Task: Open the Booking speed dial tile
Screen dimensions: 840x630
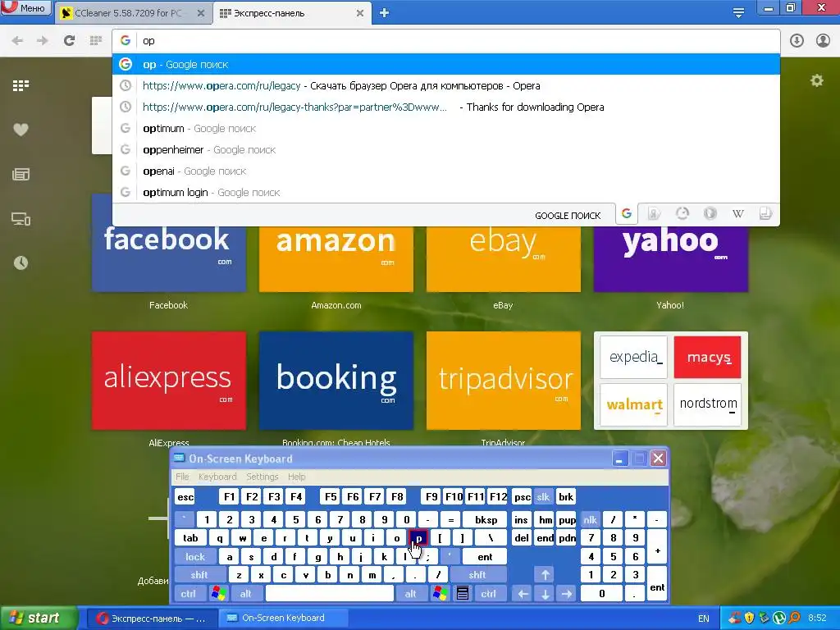Action: pos(336,381)
